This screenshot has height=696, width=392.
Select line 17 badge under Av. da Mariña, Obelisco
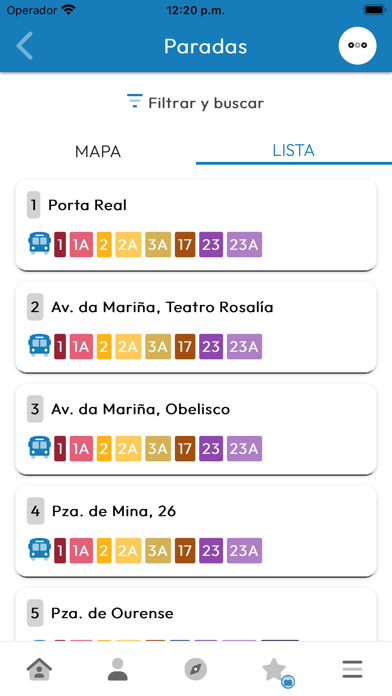coord(185,448)
